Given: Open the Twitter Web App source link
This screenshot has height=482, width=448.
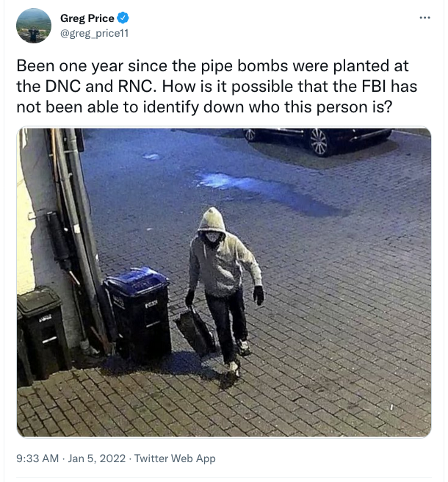Looking at the screenshot, I should pyautogui.click(x=175, y=458).
